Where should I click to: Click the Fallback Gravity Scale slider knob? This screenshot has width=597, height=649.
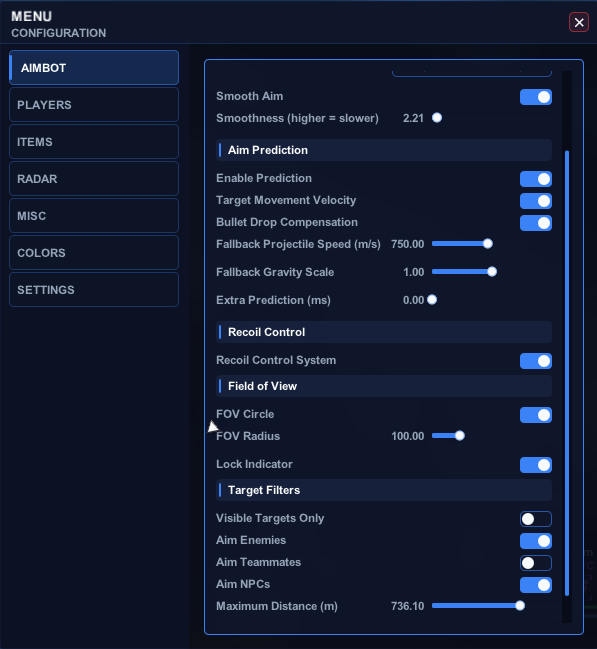(x=492, y=272)
